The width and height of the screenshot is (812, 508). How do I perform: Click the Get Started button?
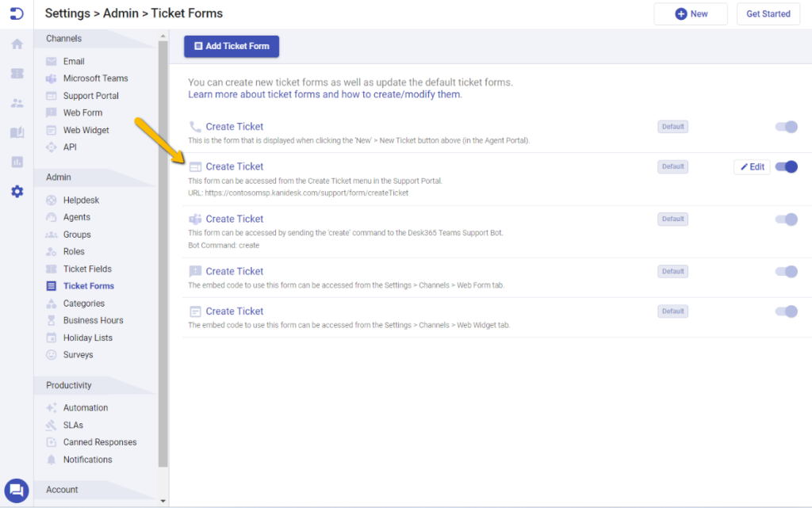(768, 14)
